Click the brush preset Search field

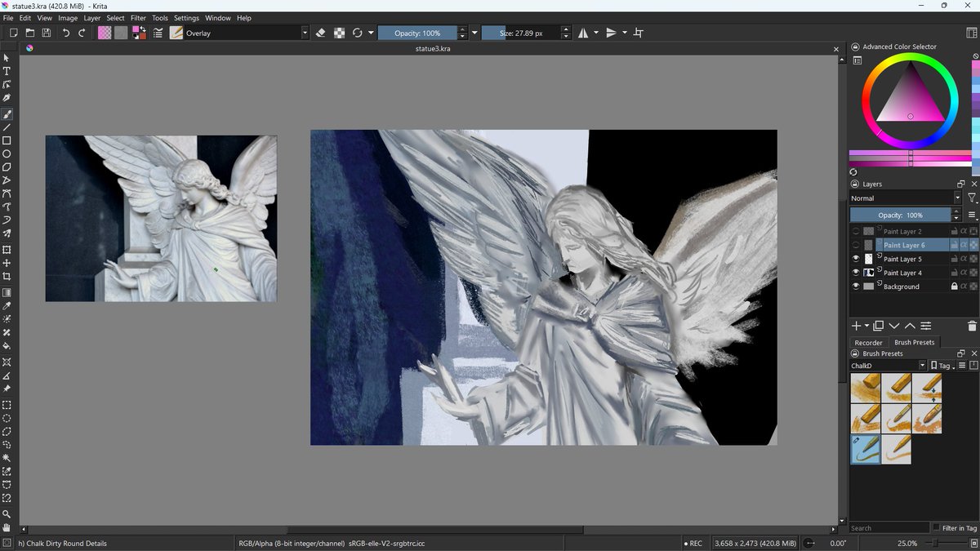(889, 528)
